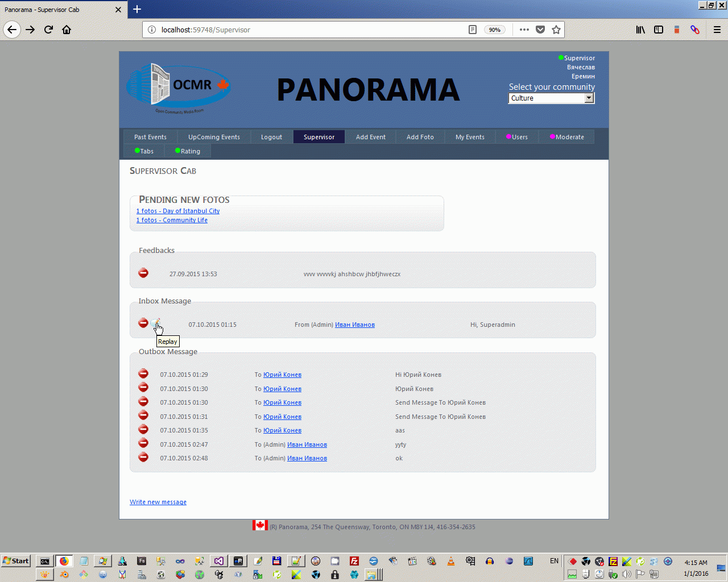Image resolution: width=728 pixels, height=582 pixels.
Task: Open the Tabs menu item
Action: point(144,151)
